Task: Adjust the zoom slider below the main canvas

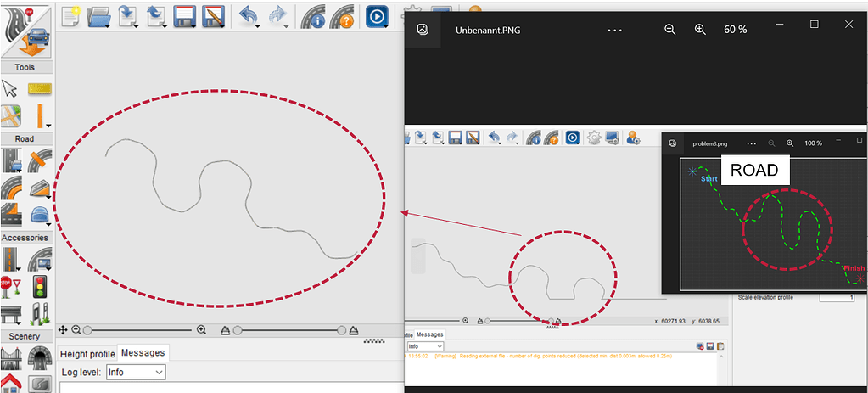Action: (x=139, y=330)
